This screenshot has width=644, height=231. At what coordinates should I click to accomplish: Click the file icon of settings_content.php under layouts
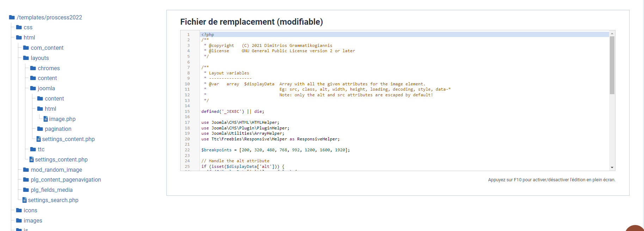point(32,159)
